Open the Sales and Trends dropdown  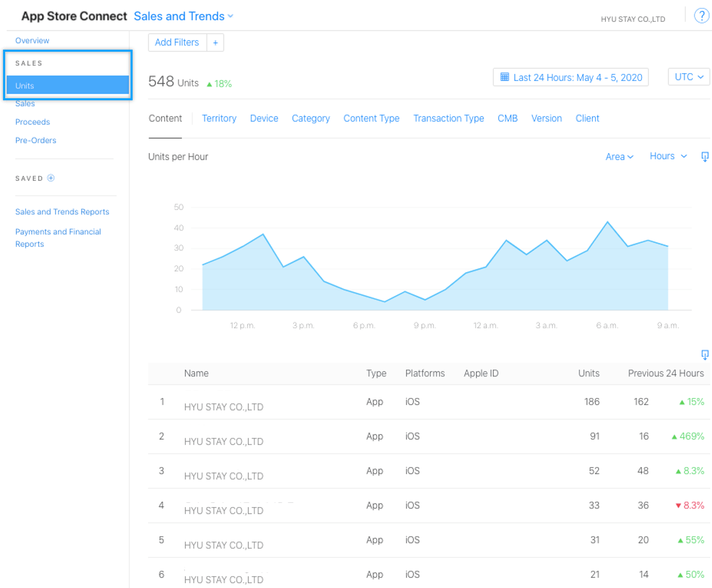pyautogui.click(x=183, y=16)
